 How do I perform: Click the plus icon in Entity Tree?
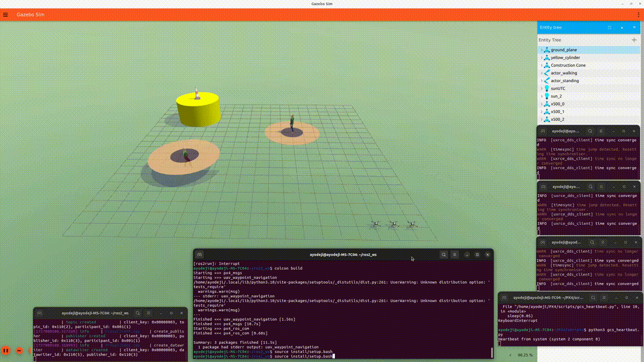pos(634,40)
